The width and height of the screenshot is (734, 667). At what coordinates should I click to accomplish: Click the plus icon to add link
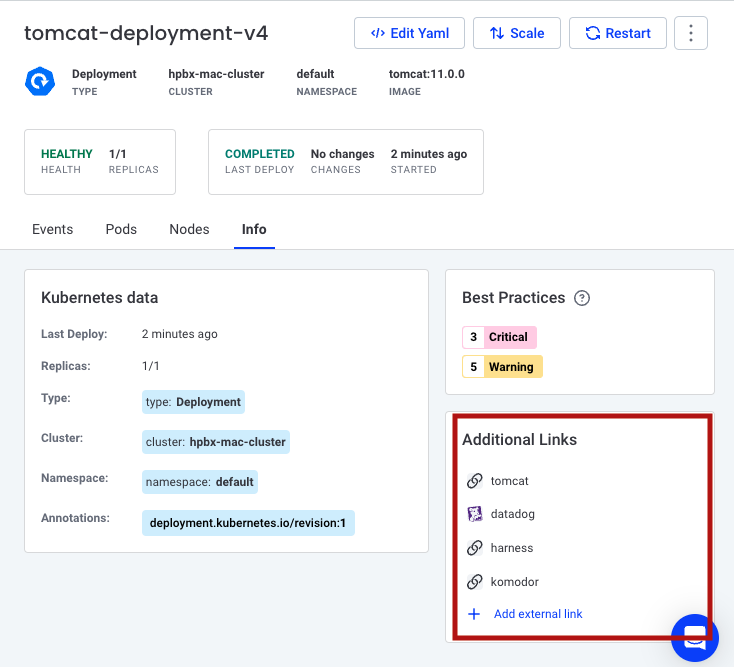click(x=474, y=614)
